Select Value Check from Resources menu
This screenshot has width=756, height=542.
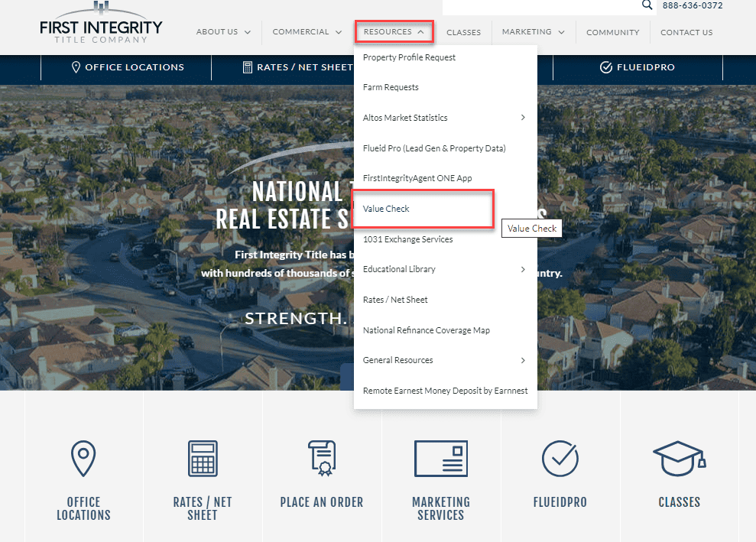[x=387, y=209]
